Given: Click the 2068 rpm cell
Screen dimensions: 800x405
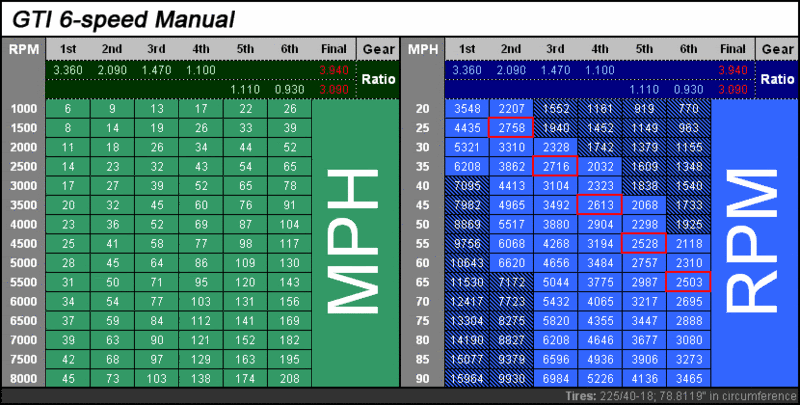Looking at the screenshot, I should 644,205.
